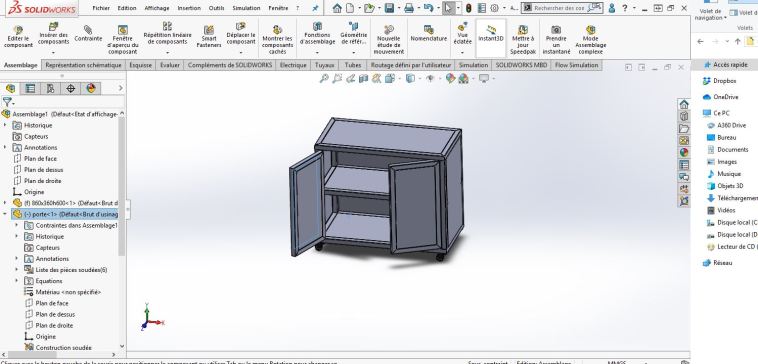
Task: Expand the Historique node under Assemblage1
Action: click(x=5, y=125)
